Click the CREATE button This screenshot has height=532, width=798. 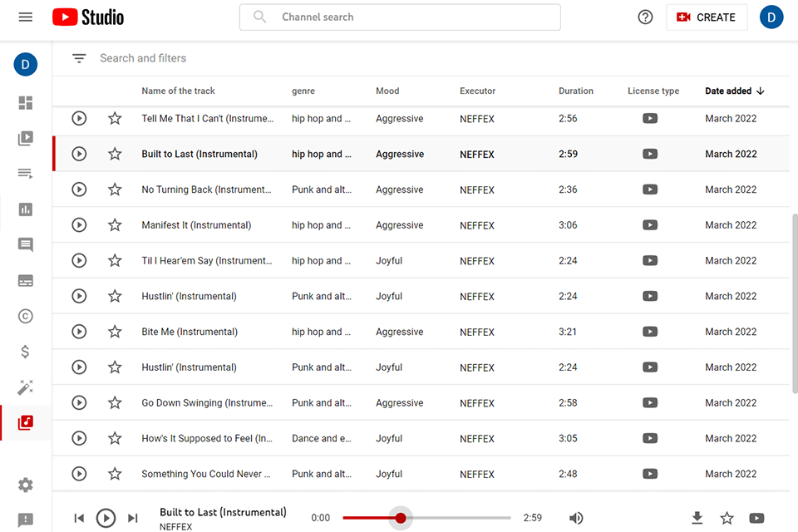coord(707,17)
